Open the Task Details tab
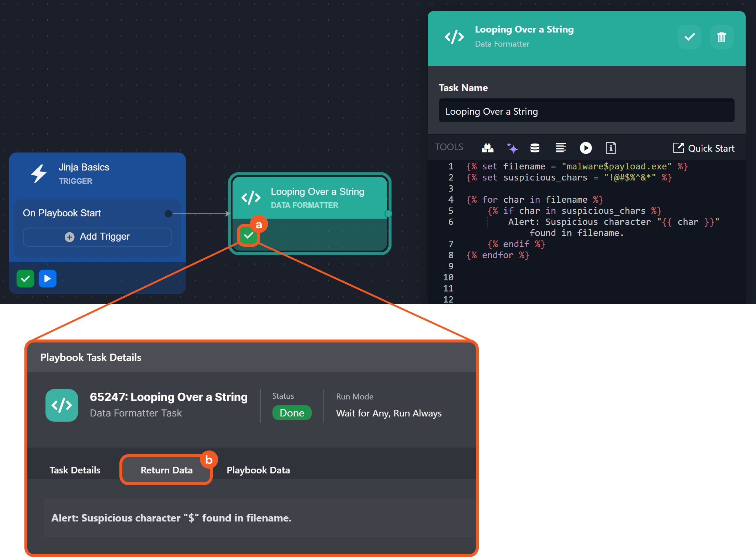Image resolution: width=756 pixels, height=557 pixels. pos(75,470)
